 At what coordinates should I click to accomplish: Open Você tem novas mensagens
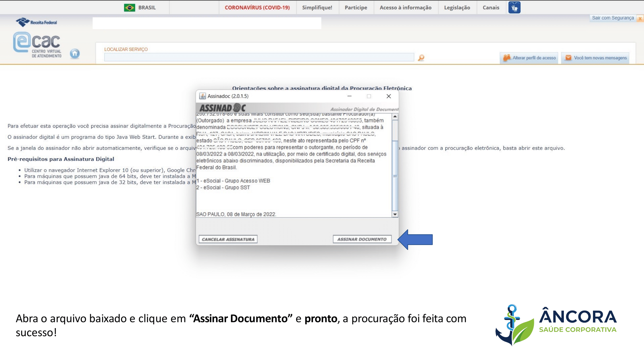pos(596,58)
